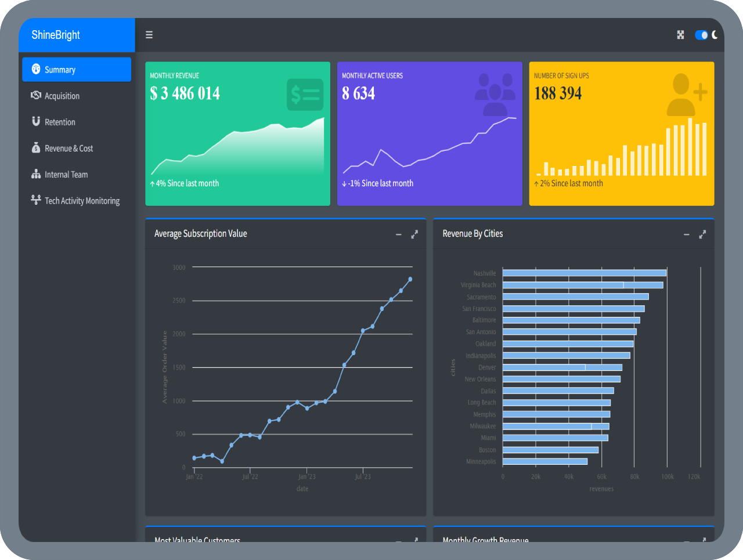
Task: Click '2% Since last month' text
Action: click(571, 183)
